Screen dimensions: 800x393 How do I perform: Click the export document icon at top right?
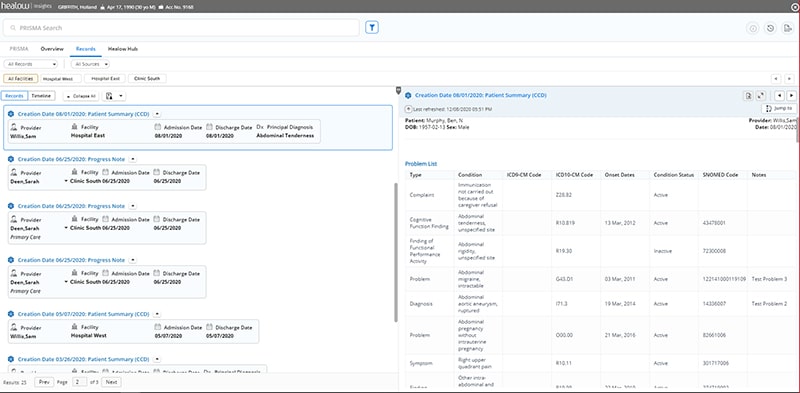coord(787,29)
